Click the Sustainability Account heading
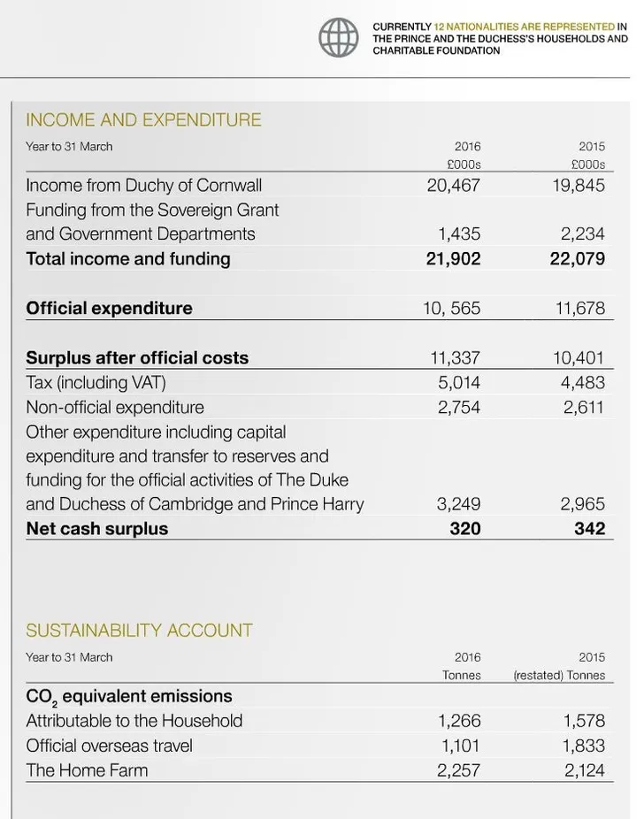This screenshot has height=819, width=644. 139,631
